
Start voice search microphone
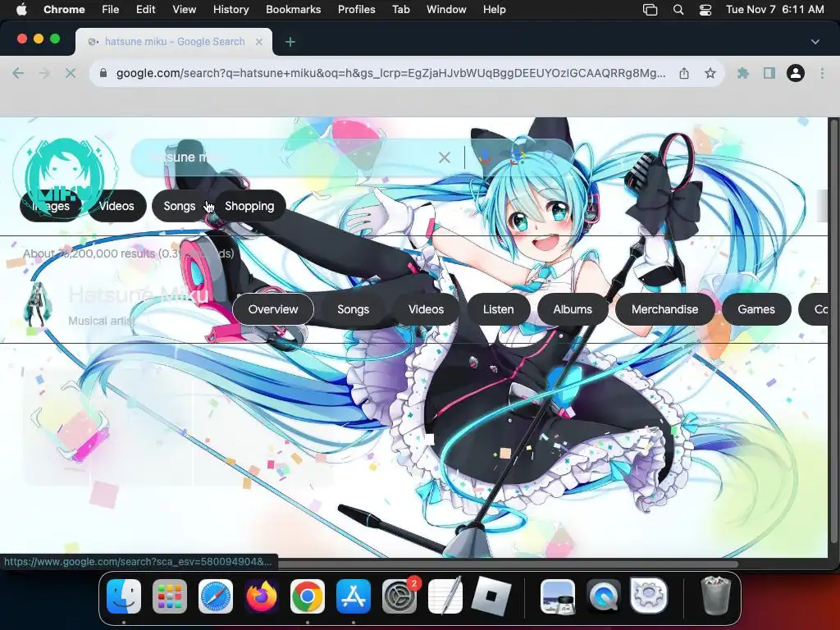click(484, 157)
